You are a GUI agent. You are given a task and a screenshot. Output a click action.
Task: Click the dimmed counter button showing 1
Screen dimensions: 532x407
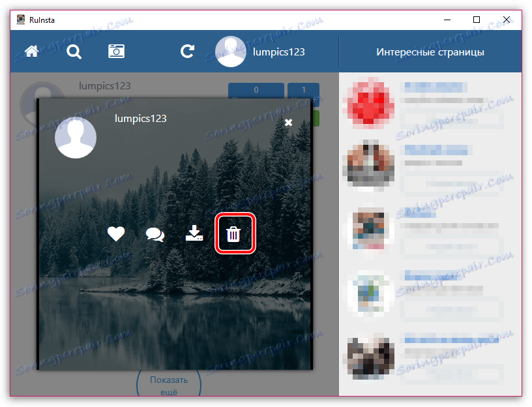click(304, 90)
